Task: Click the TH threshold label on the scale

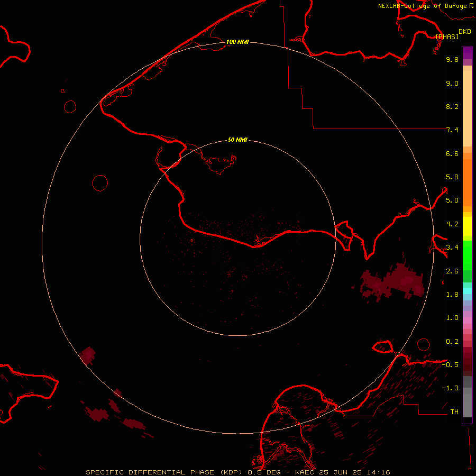Action: click(454, 412)
